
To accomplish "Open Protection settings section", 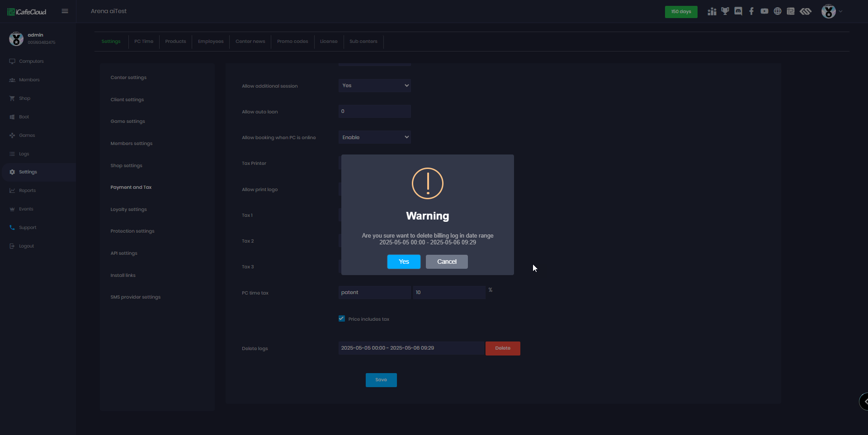I will (132, 231).
